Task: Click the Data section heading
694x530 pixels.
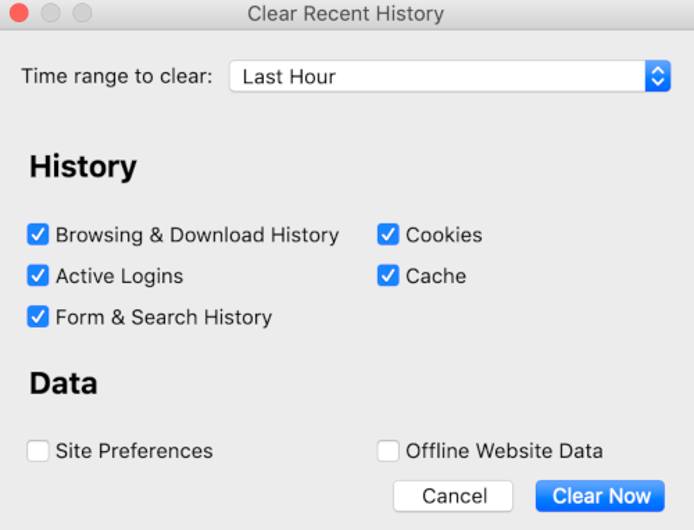Action: pos(63,384)
